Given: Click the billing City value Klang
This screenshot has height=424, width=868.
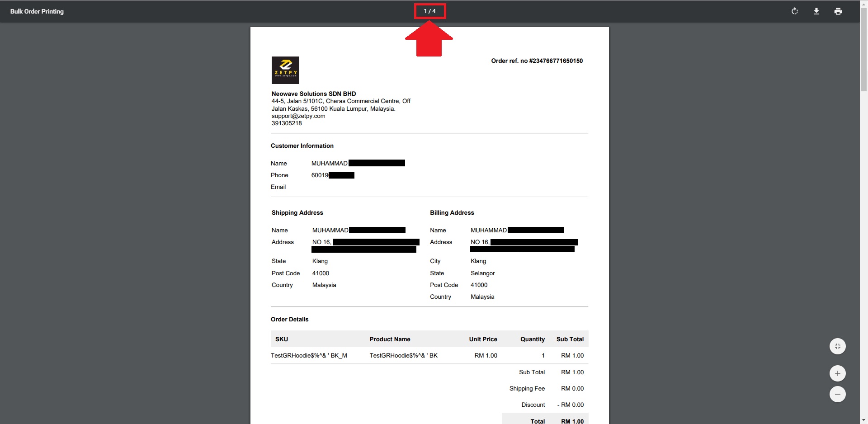Looking at the screenshot, I should click(478, 261).
